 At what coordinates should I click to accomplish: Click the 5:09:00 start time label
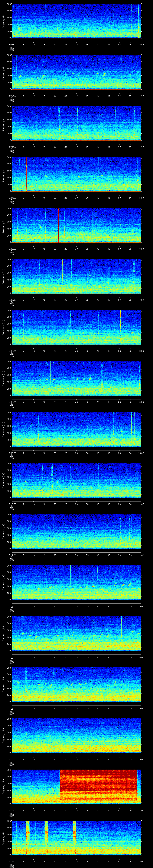point(12,453)
